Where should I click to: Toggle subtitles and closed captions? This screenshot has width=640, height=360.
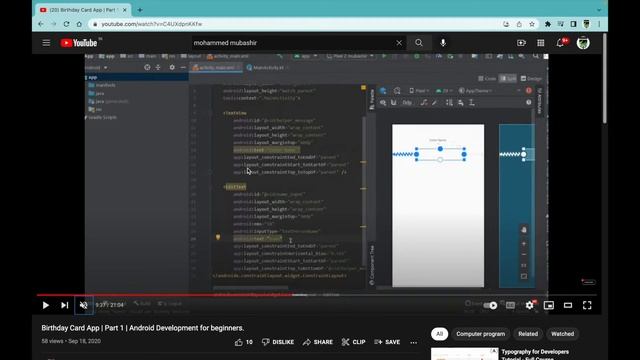(510, 305)
